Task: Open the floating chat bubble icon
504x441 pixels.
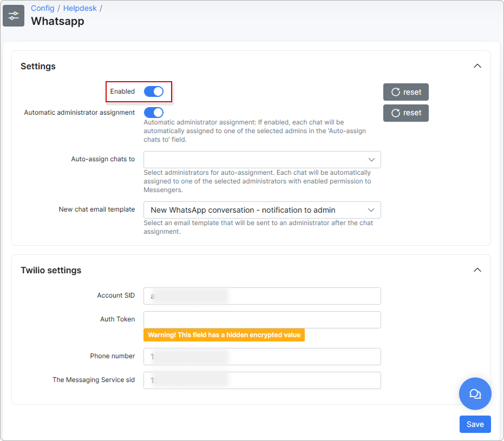Action: point(475,393)
